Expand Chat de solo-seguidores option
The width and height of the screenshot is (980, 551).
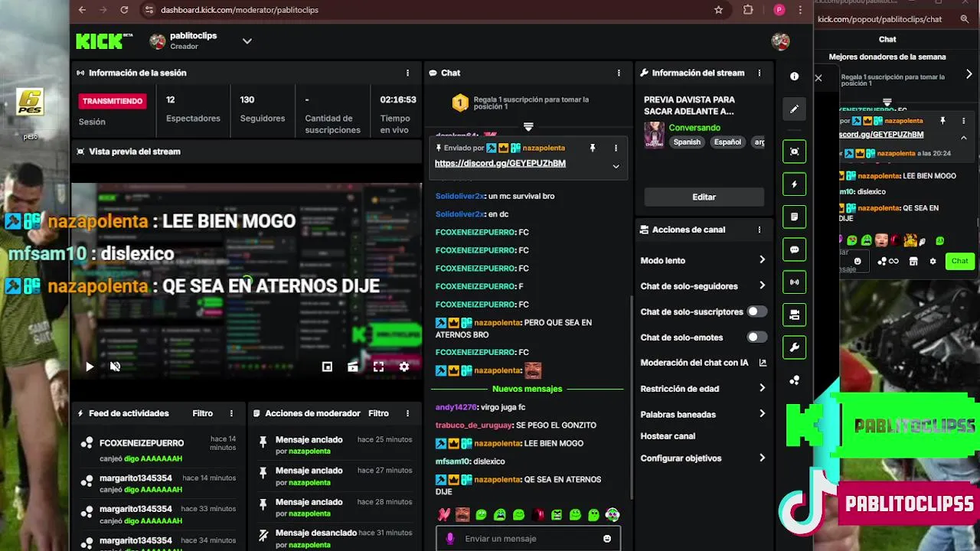click(704, 286)
